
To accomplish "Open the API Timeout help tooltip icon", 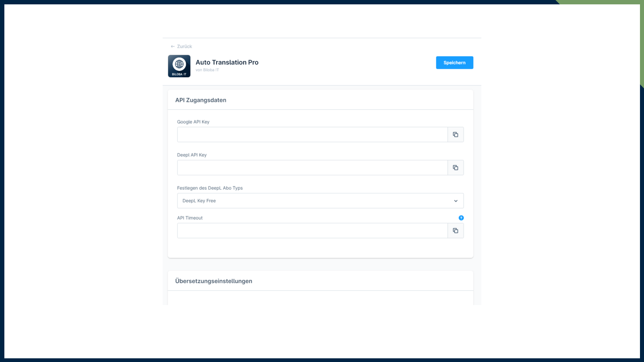I will [461, 218].
